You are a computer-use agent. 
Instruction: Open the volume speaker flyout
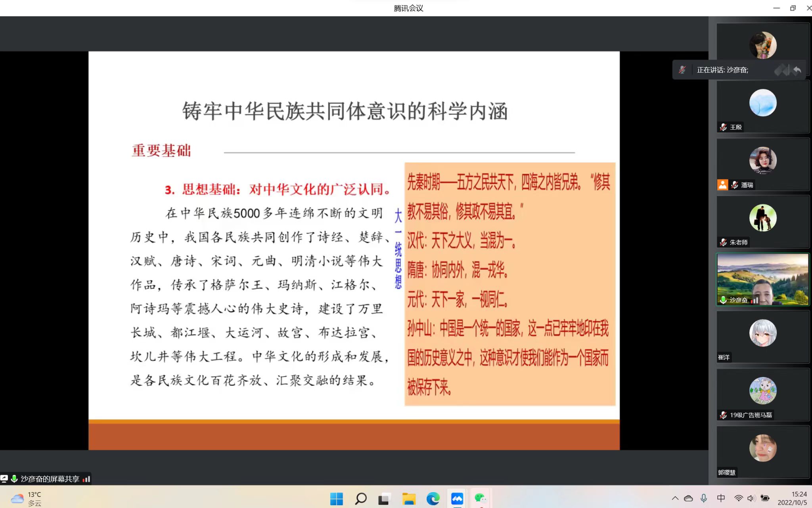pos(751,498)
